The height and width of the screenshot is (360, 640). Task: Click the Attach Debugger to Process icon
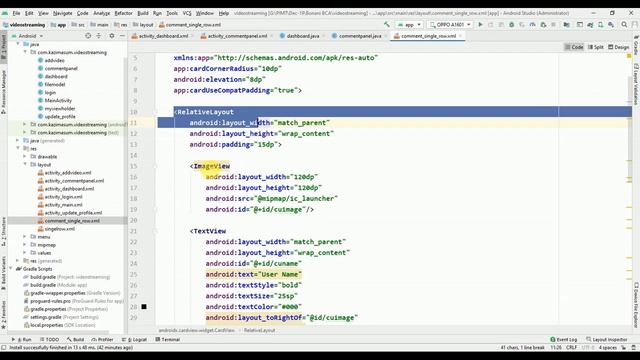pos(543,25)
